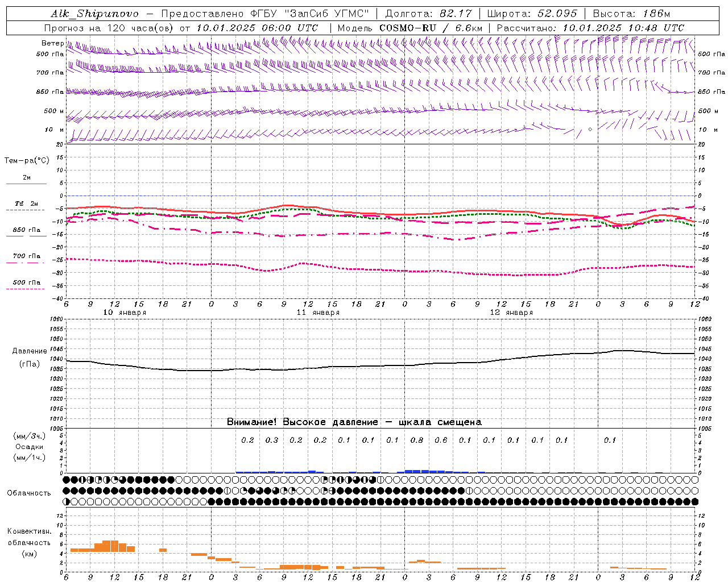728x582 pixels.
Task: Click the 0.3 precipitation value
Action: (x=272, y=440)
